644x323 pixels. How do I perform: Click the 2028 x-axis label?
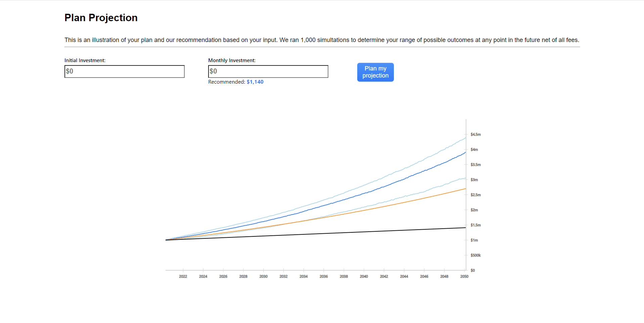(x=243, y=276)
